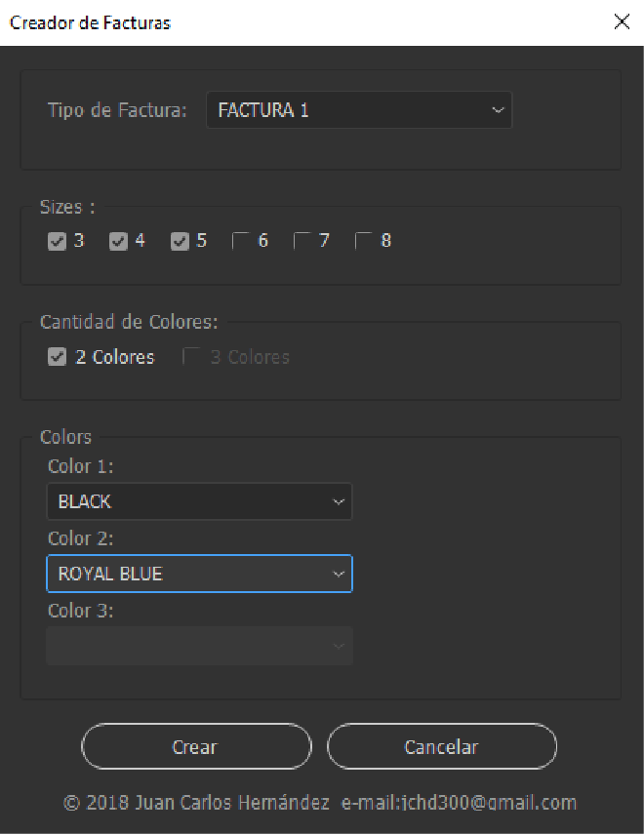Click the chevron arrow of Color 1 dropdown
Screen dimensions: 644x835
coord(339,502)
